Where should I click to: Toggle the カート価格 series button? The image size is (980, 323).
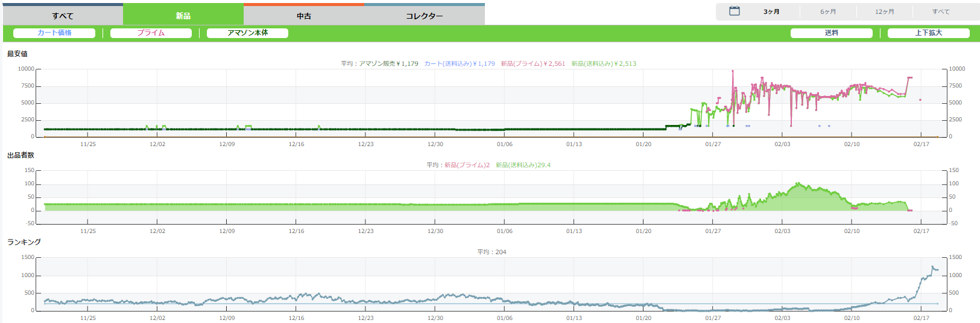pyautogui.click(x=54, y=33)
